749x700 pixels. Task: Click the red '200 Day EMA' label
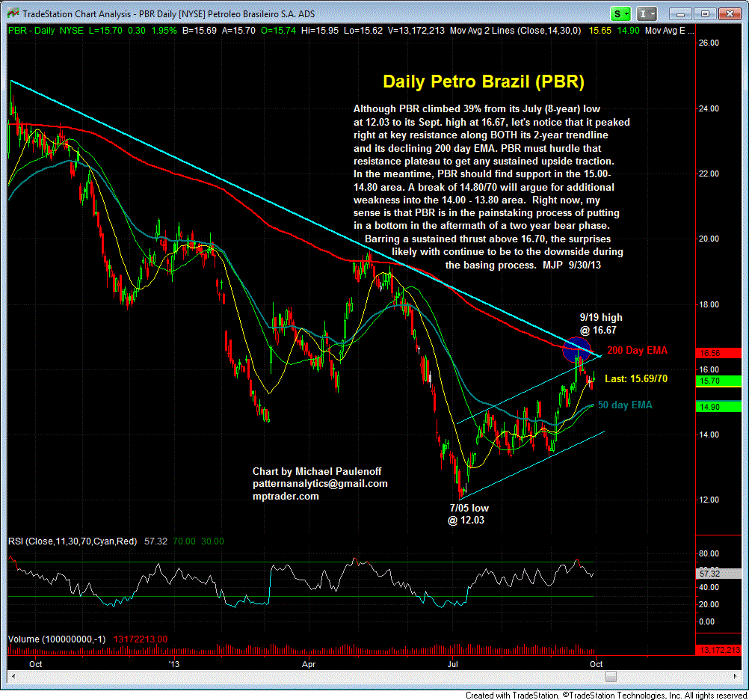click(x=637, y=350)
